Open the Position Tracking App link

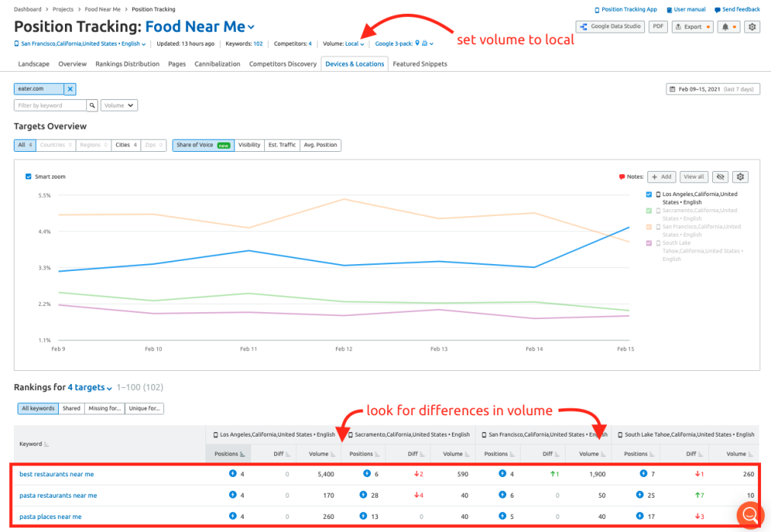625,9
